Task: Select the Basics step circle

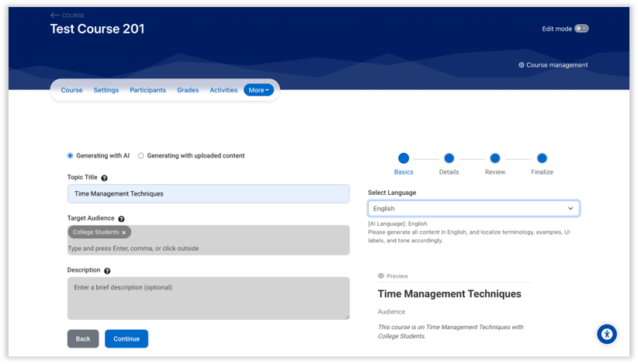Action: [404, 158]
